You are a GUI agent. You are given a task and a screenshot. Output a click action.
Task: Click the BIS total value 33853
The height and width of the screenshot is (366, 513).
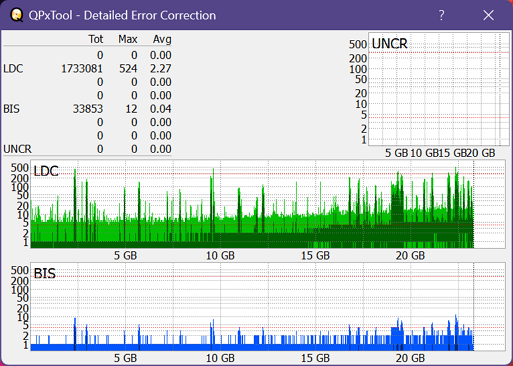(x=88, y=109)
